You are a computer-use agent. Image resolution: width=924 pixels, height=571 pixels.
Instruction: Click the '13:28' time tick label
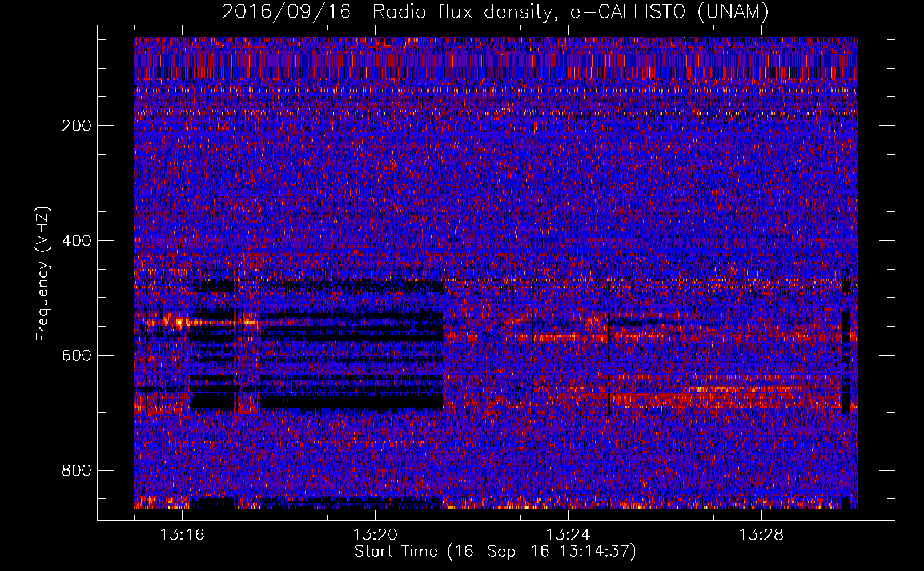click(x=761, y=535)
